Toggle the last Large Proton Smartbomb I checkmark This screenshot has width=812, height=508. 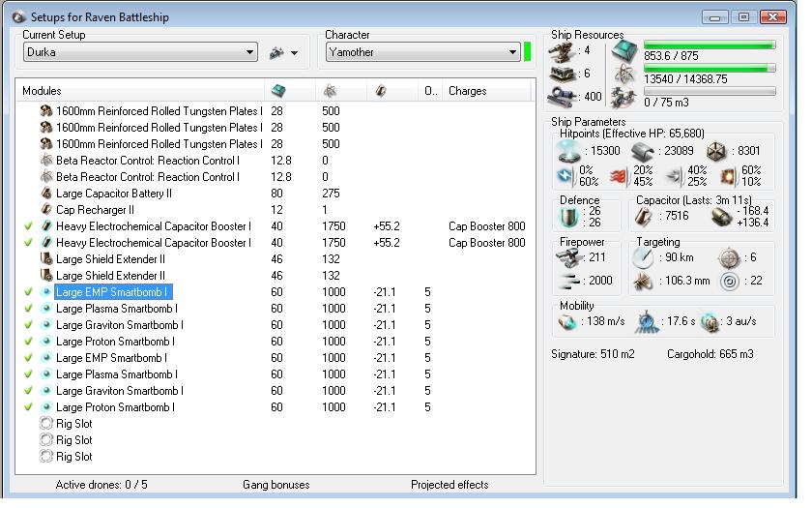point(29,407)
